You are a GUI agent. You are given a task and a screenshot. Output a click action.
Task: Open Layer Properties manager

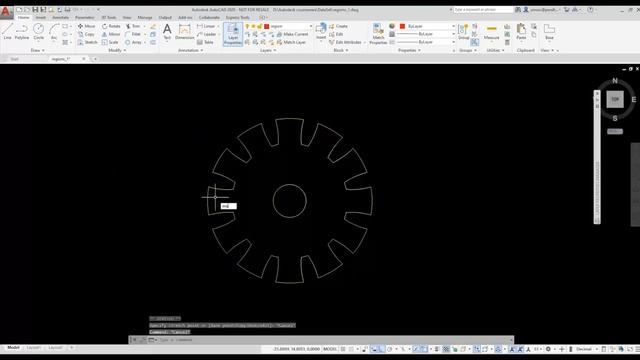[233, 34]
